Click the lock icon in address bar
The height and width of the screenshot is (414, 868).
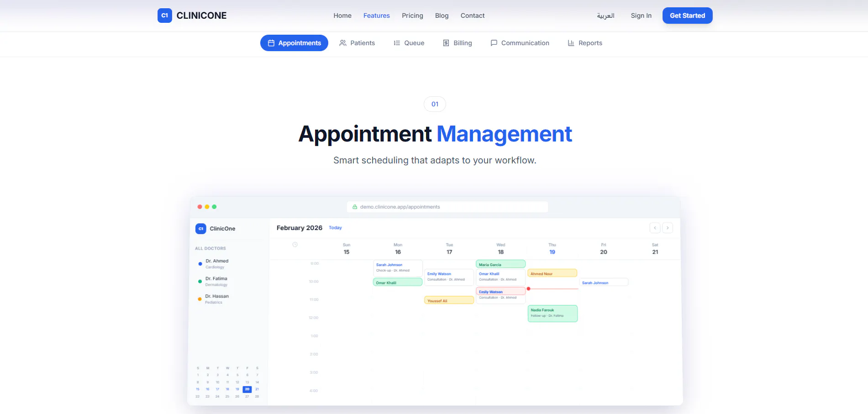355,207
